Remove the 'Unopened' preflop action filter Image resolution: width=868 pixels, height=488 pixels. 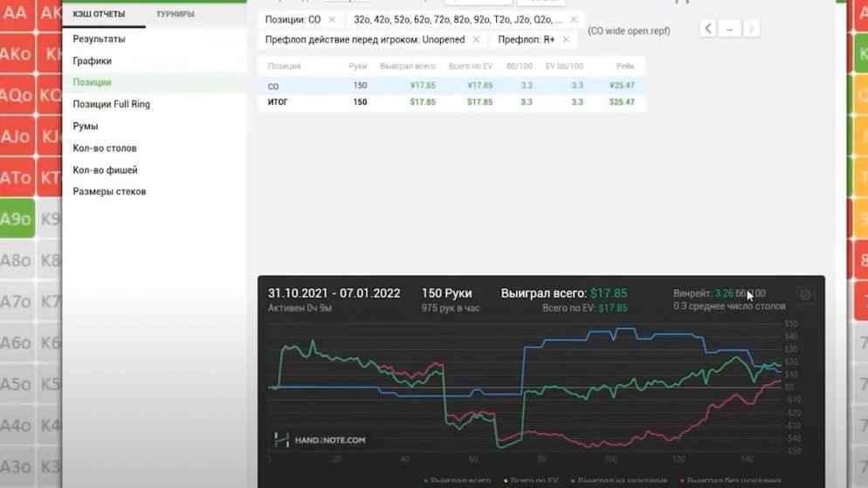[476, 39]
